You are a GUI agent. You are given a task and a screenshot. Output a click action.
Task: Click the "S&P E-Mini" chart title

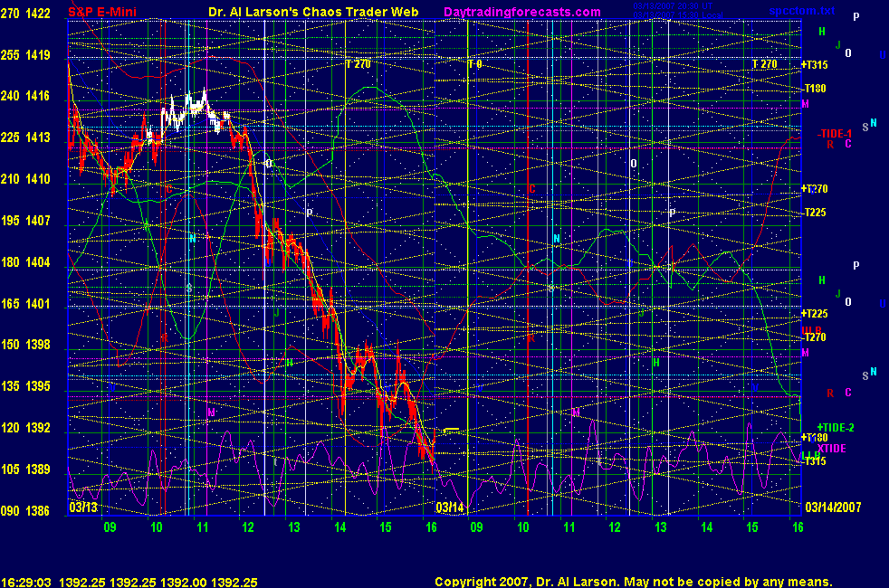(x=102, y=12)
